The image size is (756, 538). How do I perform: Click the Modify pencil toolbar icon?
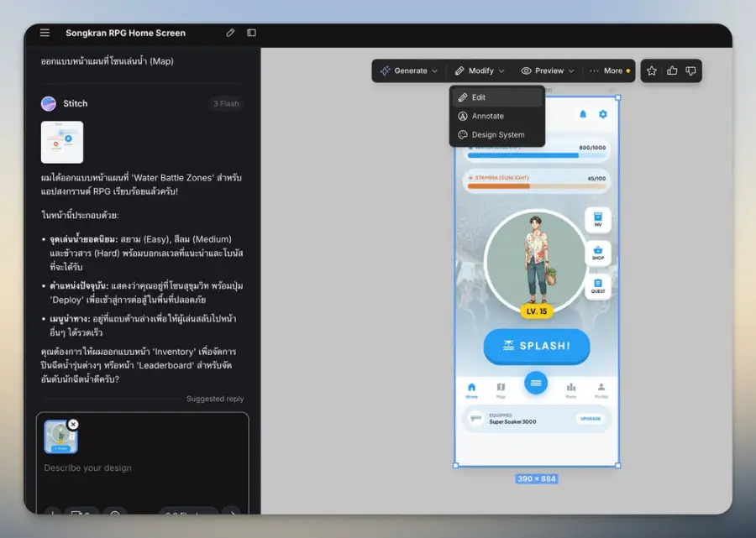(x=459, y=71)
